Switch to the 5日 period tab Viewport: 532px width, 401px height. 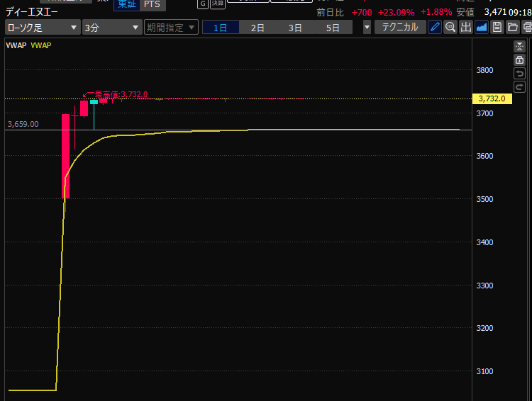click(332, 28)
